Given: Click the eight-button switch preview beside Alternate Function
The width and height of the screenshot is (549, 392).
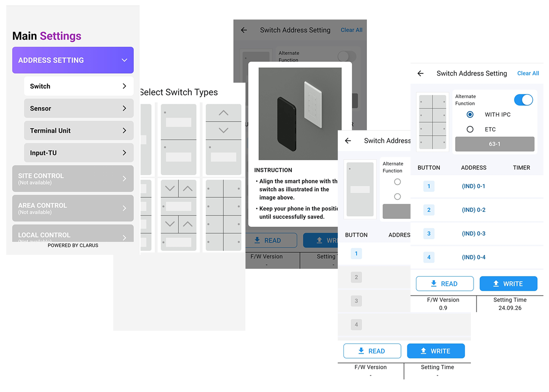Looking at the screenshot, I should (x=432, y=122).
